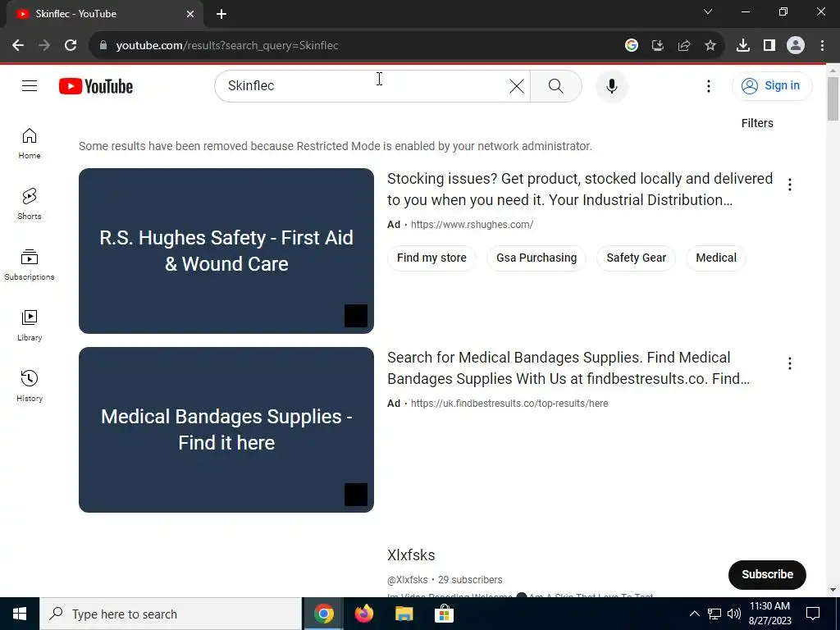840x630 pixels.
Task: Open R.S. Hughes Safety ad thumbnail
Action: coord(226,251)
